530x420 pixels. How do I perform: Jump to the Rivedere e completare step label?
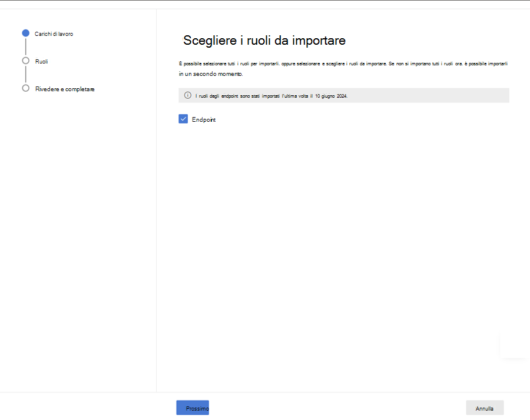click(x=65, y=89)
